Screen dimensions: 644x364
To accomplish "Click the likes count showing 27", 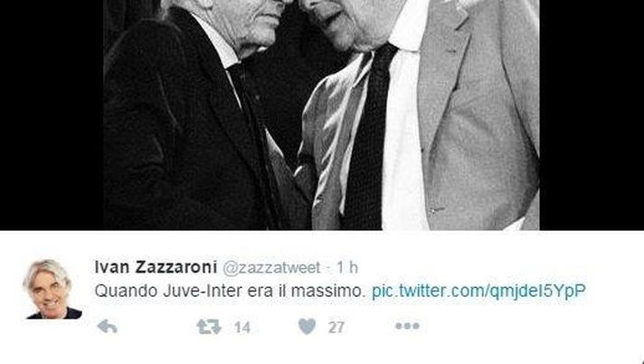I will tap(336, 328).
